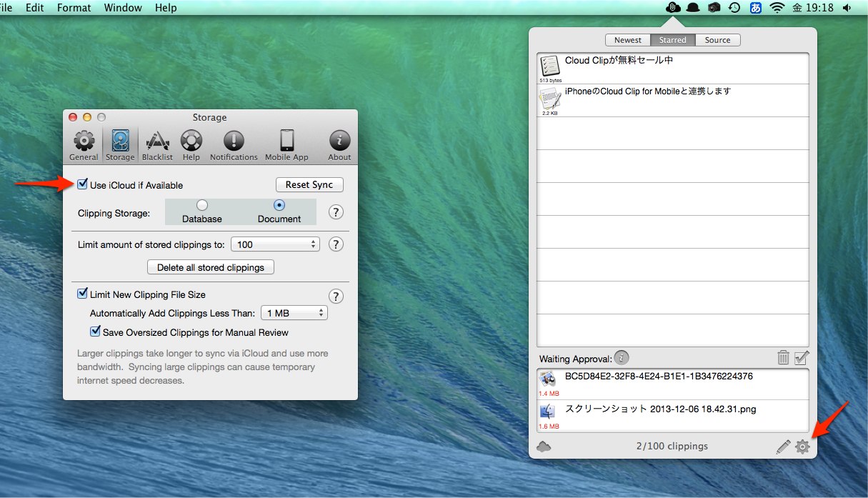This screenshot has width=868, height=498.
Task: Approve waiting clippings with the checkmark icon
Action: tap(801, 357)
